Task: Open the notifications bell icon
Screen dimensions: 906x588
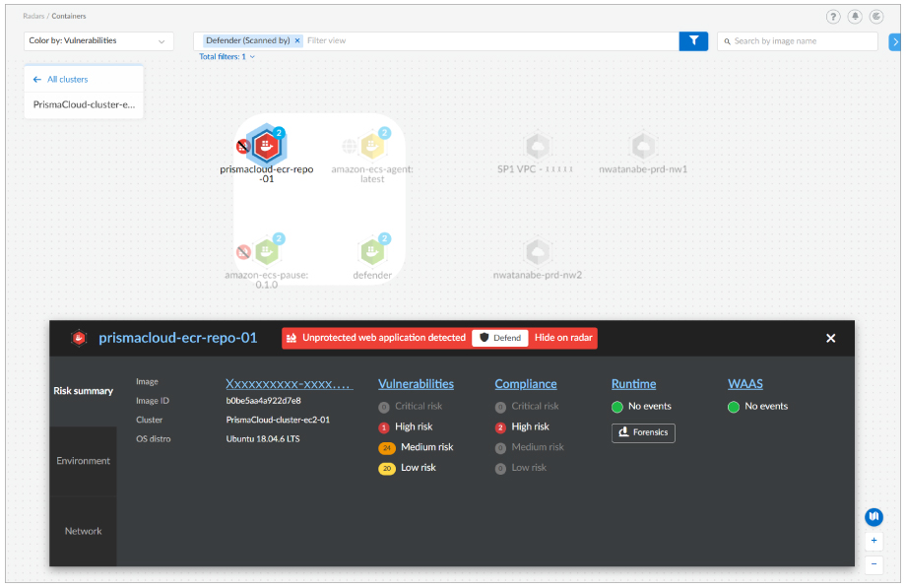Action: coord(855,17)
